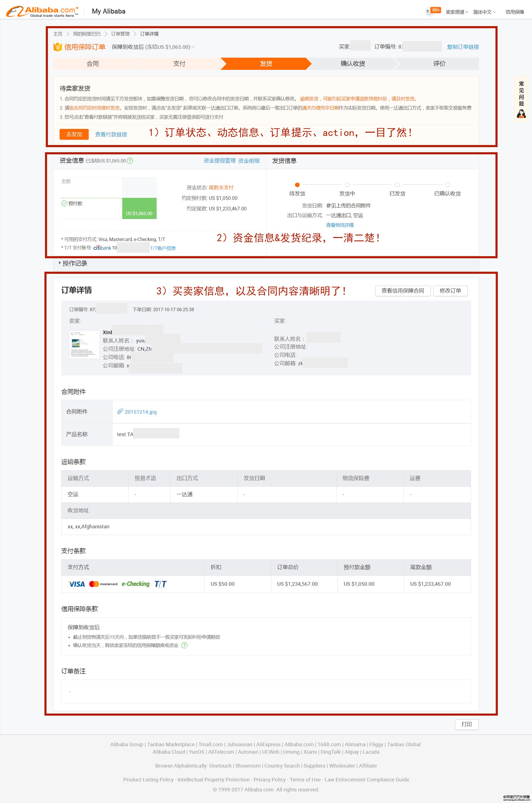Open the 卖家频道 dropdown
Image resolution: width=532 pixels, height=803 pixels.
[456, 11]
